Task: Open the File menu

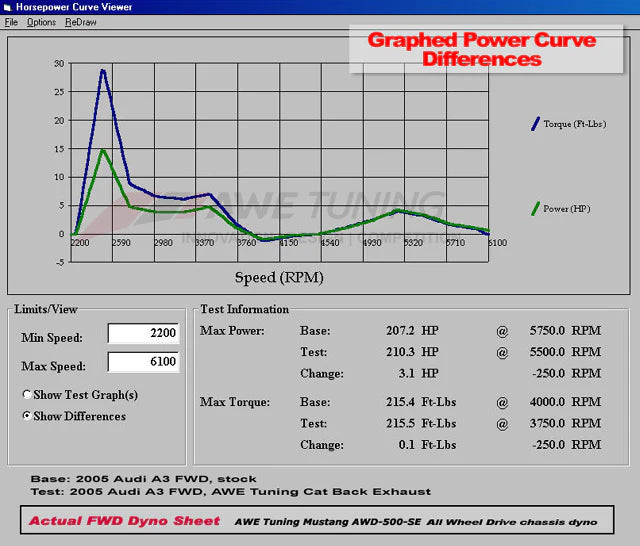Action: coord(11,22)
